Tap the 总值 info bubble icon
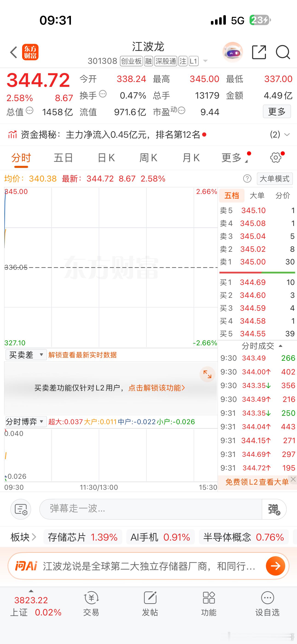 click(29, 110)
